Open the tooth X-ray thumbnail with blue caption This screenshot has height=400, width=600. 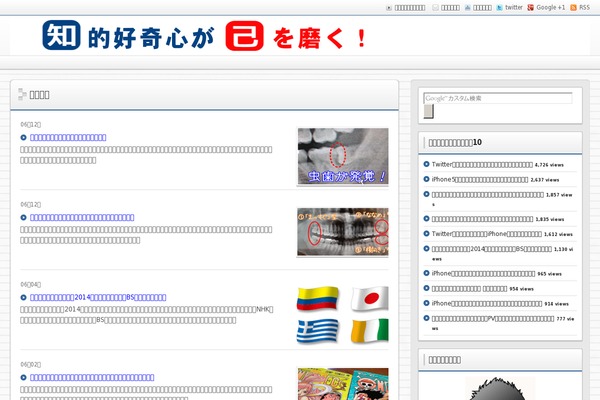tap(343, 157)
